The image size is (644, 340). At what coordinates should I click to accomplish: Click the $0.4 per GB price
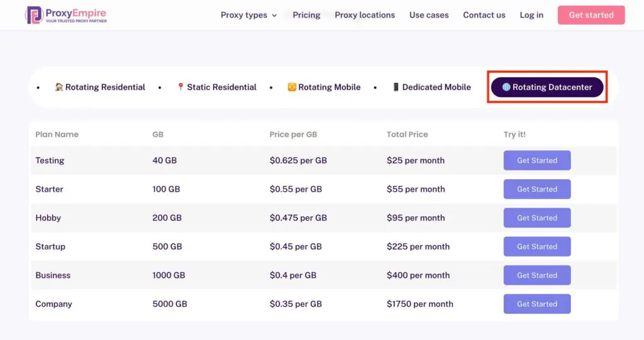tap(293, 275)
